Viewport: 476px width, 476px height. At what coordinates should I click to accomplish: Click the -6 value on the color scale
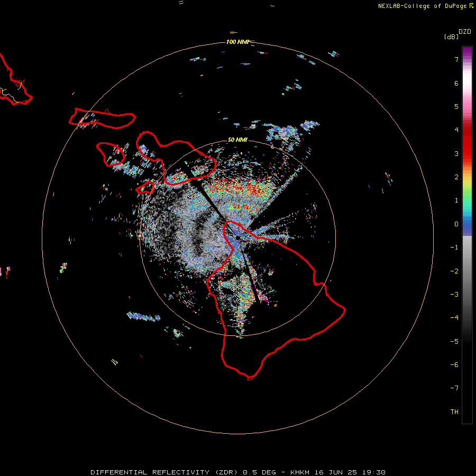coord(454,365)
